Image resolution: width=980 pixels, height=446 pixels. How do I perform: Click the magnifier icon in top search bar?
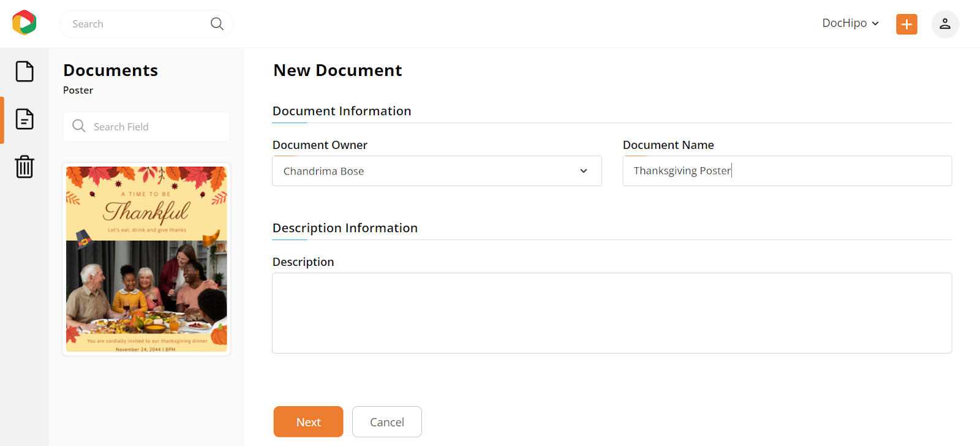click(x=217, y=24)
